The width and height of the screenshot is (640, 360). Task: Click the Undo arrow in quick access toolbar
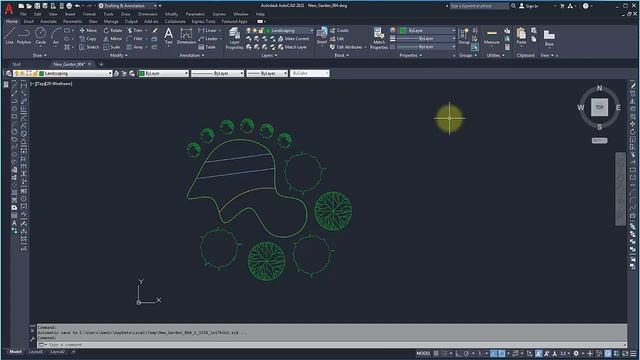(x=77, y=6)
